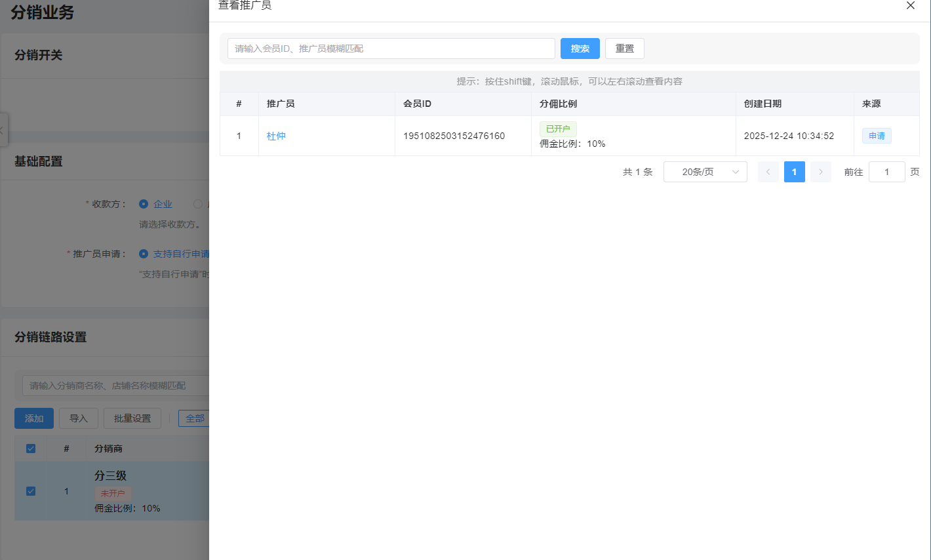Click the previous page arrow
The height and width of the screenshot is (560, 931).
click(x=768, y=171)
